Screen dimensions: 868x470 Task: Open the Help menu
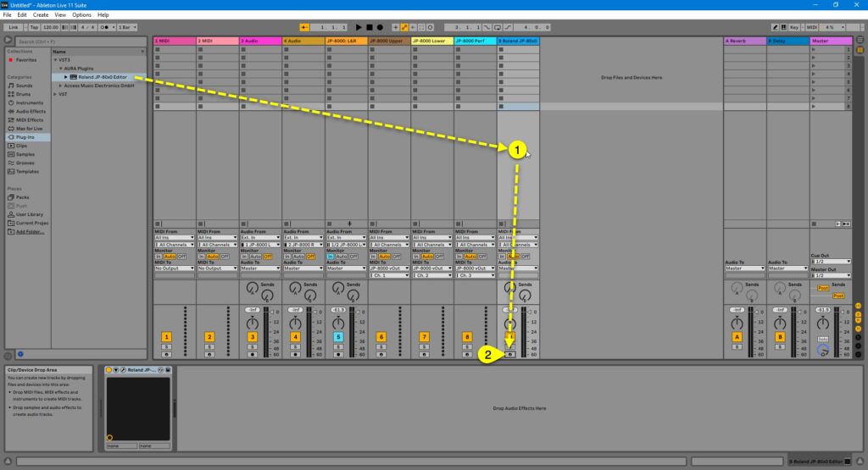pyautogui.click(x=103, y=15)
